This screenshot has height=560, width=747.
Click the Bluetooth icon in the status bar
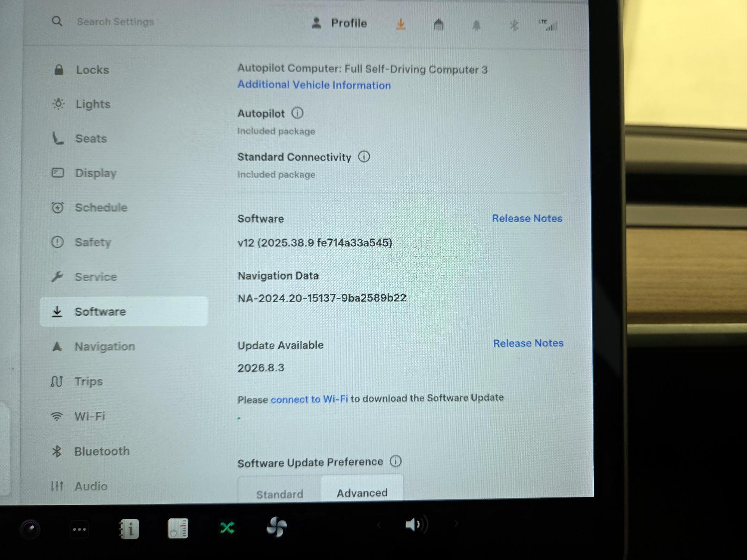514,25
